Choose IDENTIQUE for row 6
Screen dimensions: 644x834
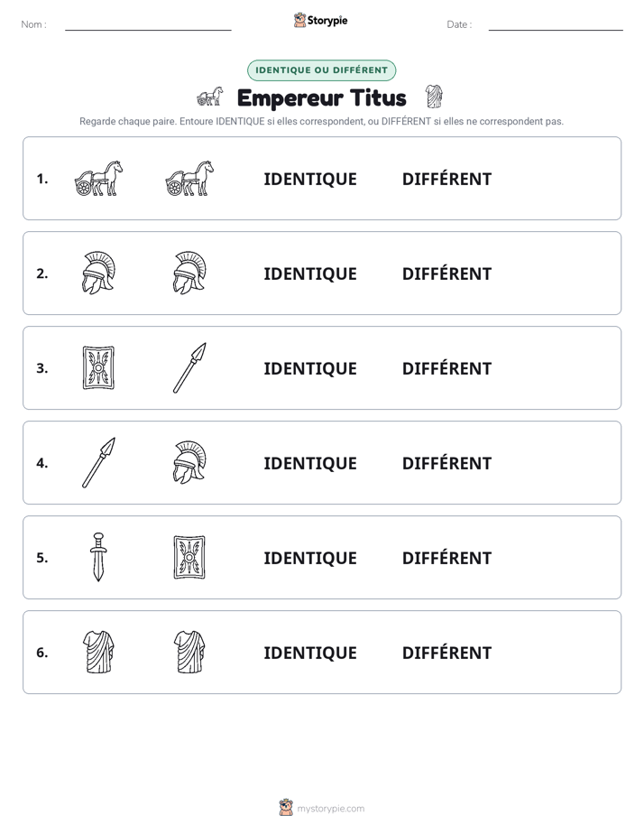[x=310, y=653]
